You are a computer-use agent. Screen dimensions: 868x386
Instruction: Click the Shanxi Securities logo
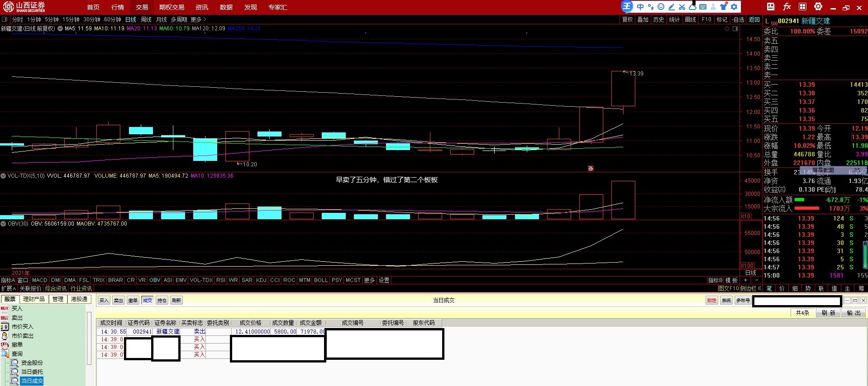[x=24, y=7]
